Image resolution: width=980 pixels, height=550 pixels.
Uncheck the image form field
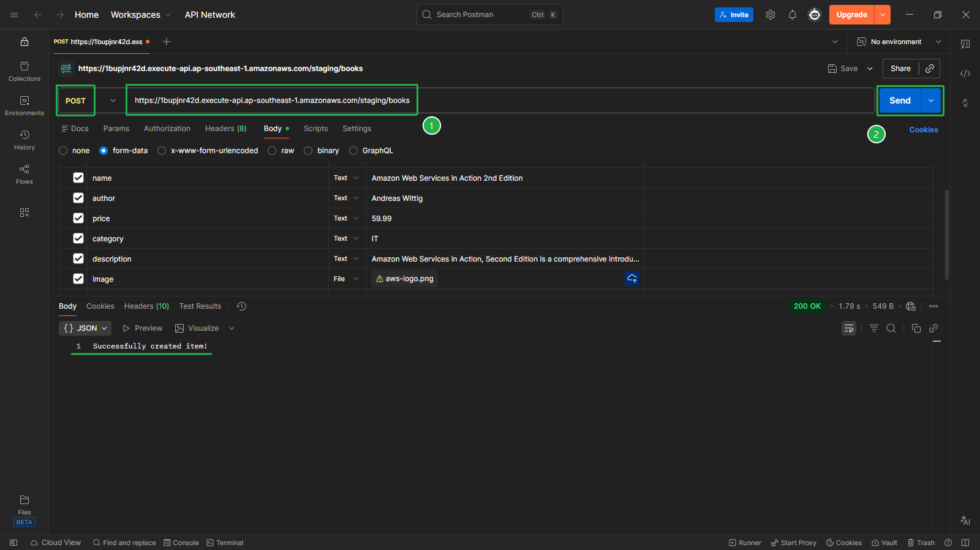(78, 279)
